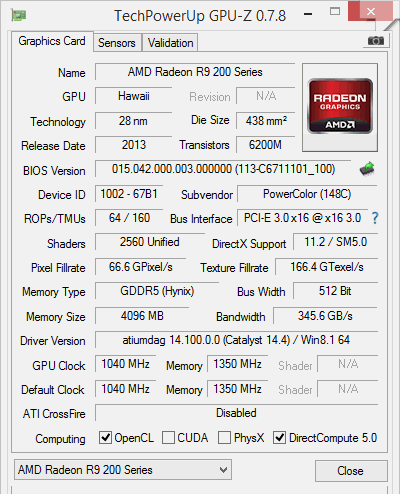Click the ROPs/TMUs value 64 / 160
400x494 pixels.
(129, 218)
